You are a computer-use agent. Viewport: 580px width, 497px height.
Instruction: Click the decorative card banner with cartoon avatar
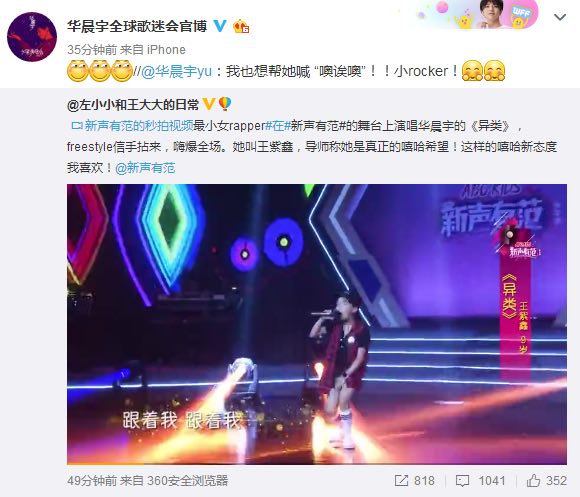[x=477, y=15]
